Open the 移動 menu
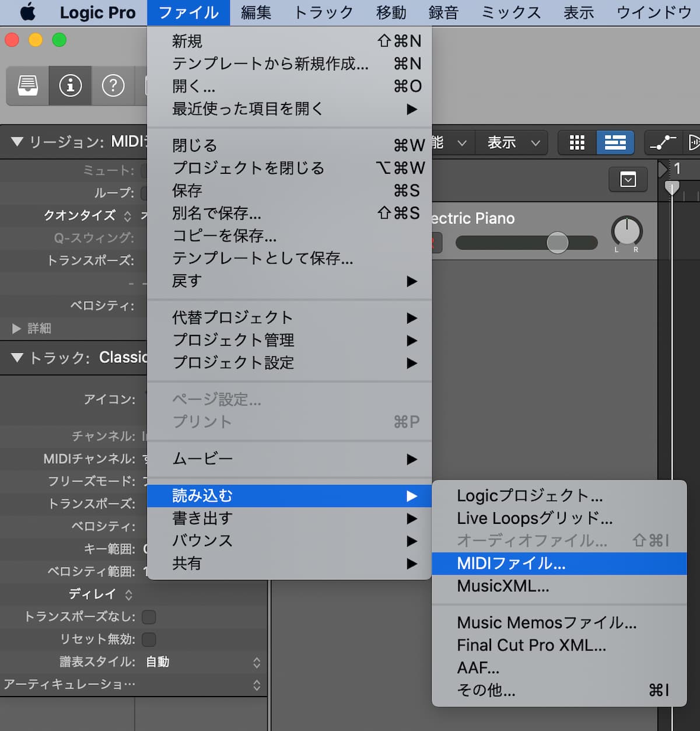Viewport: 700px width, 731px height. [x=391, y=12]
